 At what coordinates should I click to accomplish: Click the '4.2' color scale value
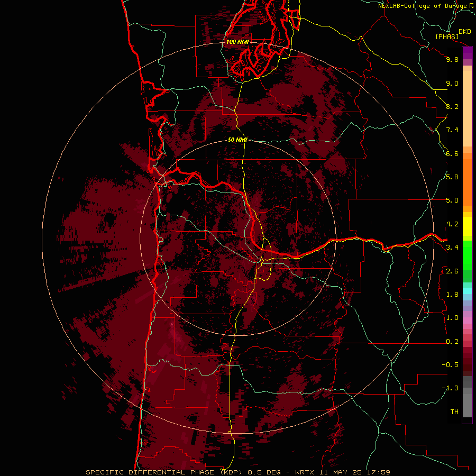point(452,224)
